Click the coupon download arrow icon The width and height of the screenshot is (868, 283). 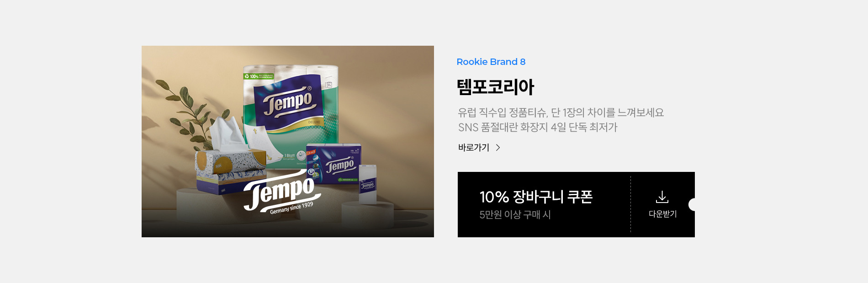[662, 197]
